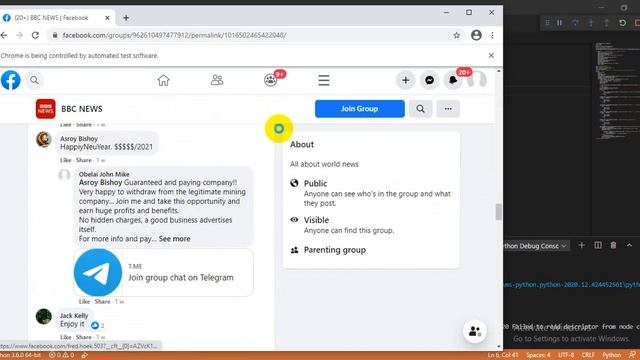Open Obelai John Mike's profile name
640x360 pixels.
[x=104, y=174]
